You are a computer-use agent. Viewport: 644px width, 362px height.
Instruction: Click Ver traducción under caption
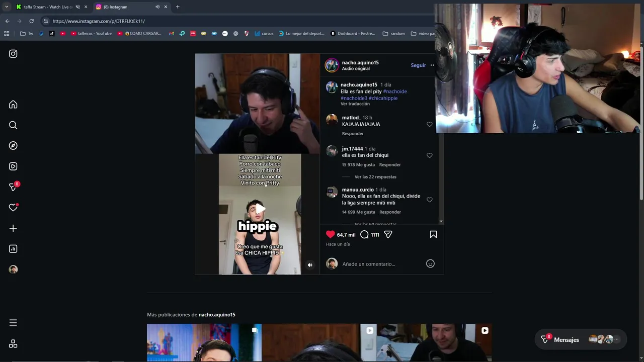click(355, 104)
